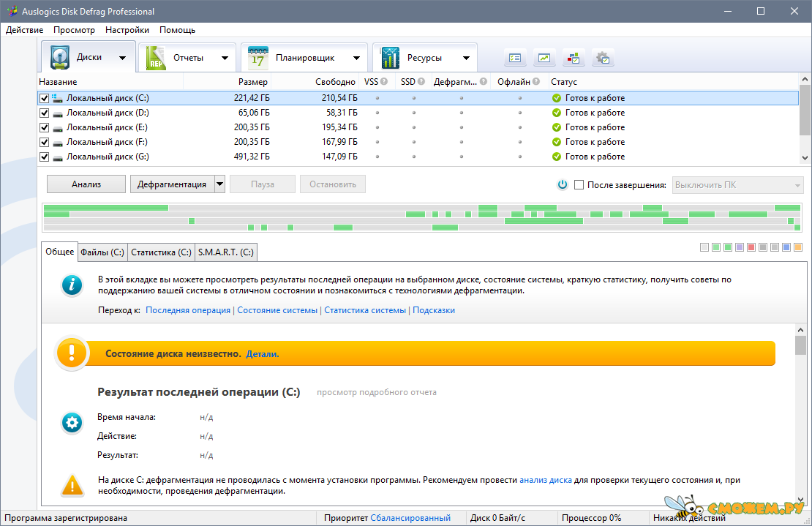812x526 pixels.
Task: Click the help icon beside SSD column
Action: [x=421, y=82]
